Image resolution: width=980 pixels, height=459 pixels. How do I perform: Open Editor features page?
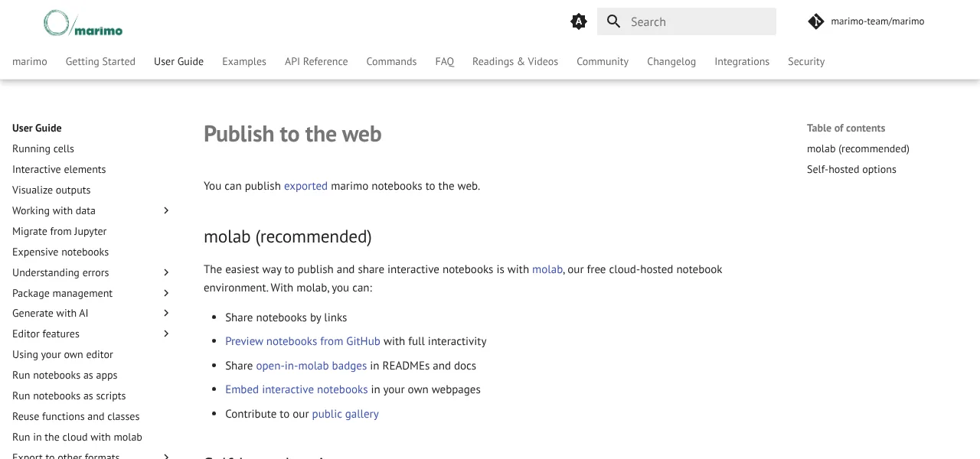pyautogui.click(x=46, y=334)
